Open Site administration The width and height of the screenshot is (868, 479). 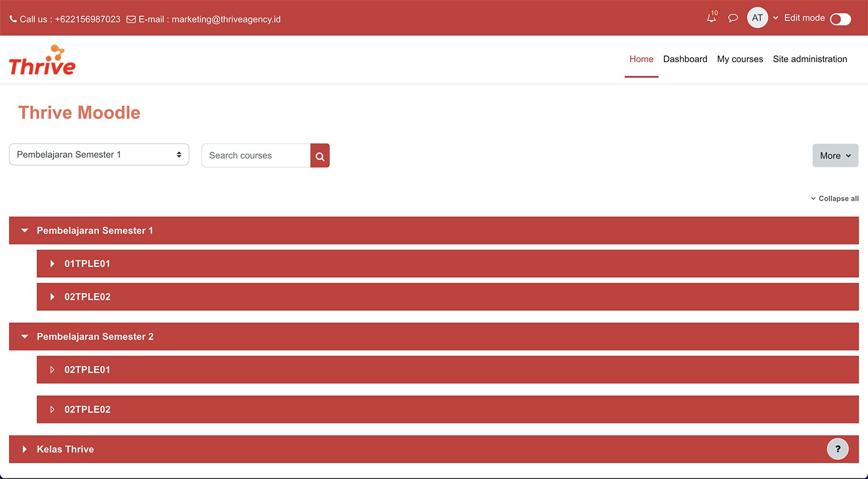coord(810,59)
